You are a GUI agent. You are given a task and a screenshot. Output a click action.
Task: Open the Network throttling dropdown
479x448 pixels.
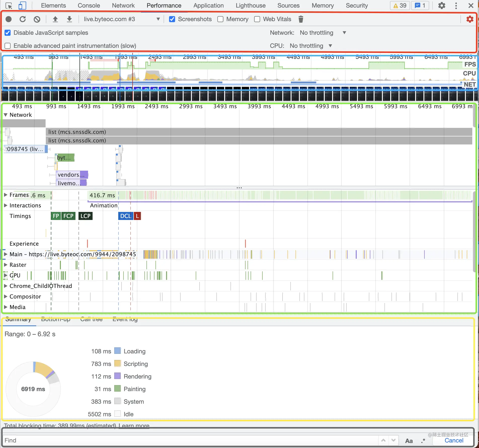pos(323,33)
